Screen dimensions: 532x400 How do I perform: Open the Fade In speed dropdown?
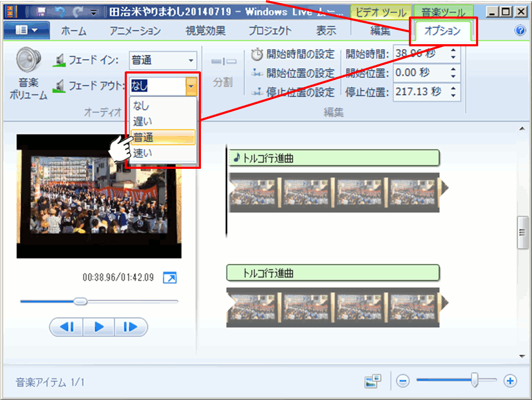click(x=191, y=60)
